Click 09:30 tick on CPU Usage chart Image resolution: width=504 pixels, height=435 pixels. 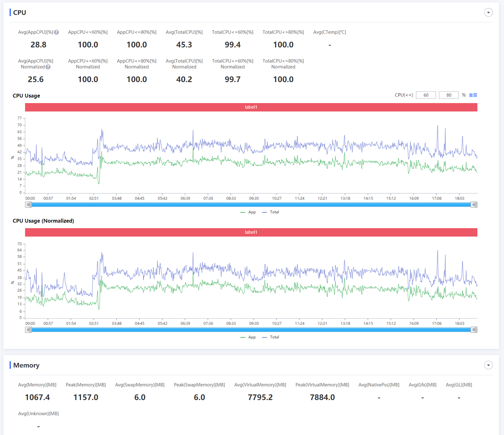point(254,198)
